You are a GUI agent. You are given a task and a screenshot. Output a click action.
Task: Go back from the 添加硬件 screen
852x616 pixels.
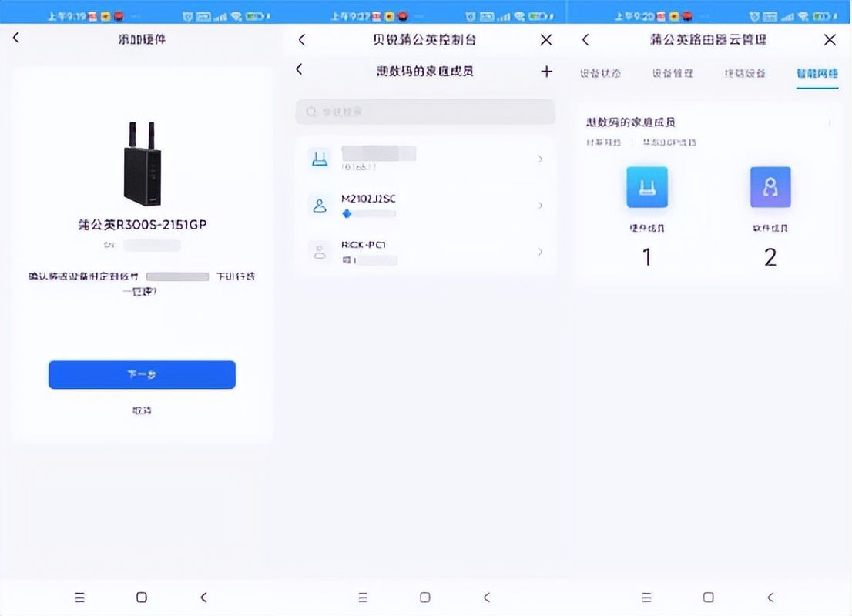pyautogui.click(x=15, y=38)
